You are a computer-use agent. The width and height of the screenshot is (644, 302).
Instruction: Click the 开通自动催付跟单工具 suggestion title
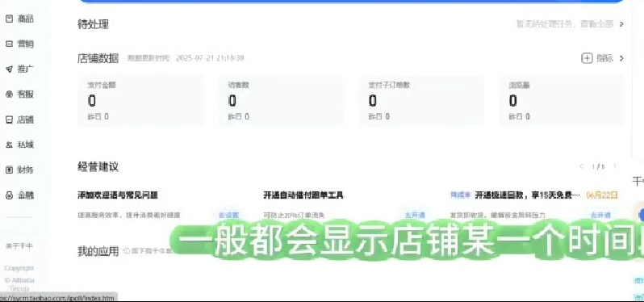(303, 195)
